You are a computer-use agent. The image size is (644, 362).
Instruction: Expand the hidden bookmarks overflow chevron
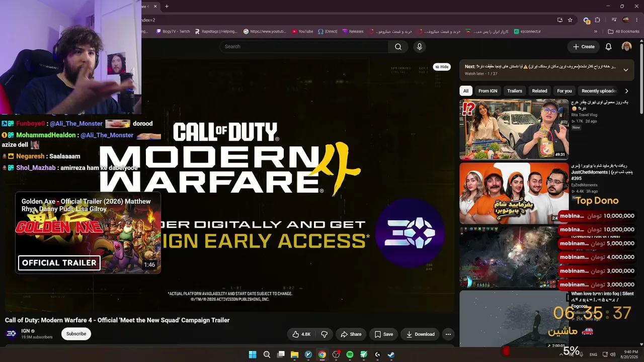point(596,31)
